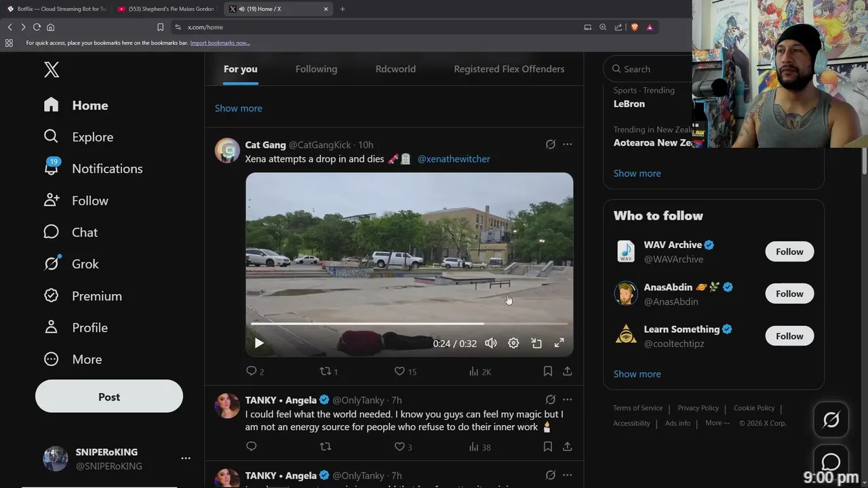Click the X logo in sidebar
868x488 pixels.
coord(52,69)
